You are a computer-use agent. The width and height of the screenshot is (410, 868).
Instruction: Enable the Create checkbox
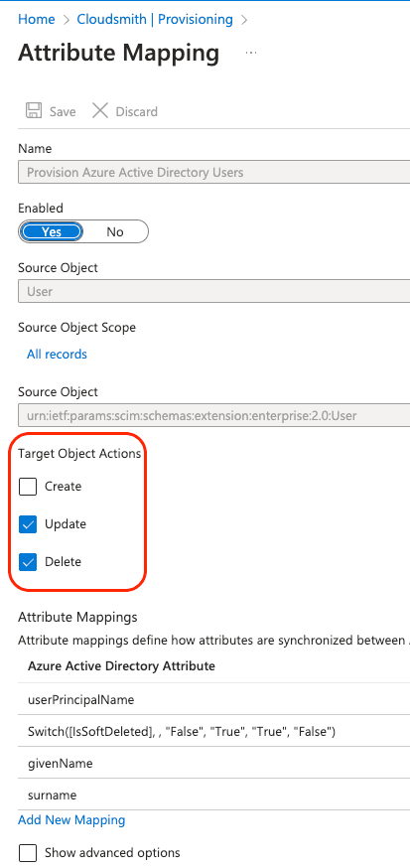click(x=28, y=487)
